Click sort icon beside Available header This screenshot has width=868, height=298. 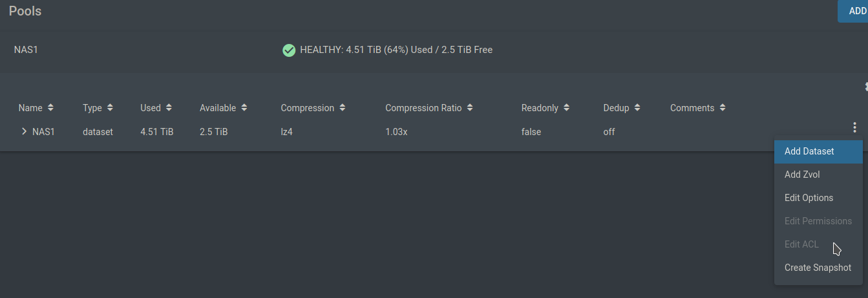244,108
